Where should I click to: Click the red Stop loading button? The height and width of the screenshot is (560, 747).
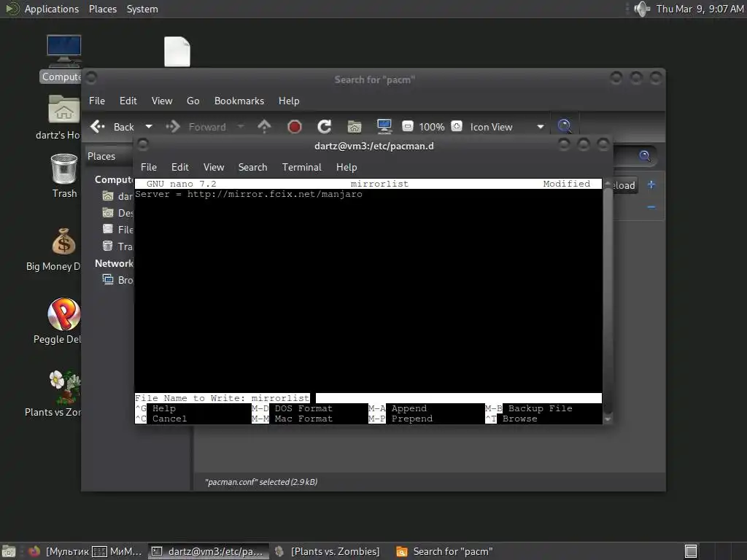tap(295, 127)
